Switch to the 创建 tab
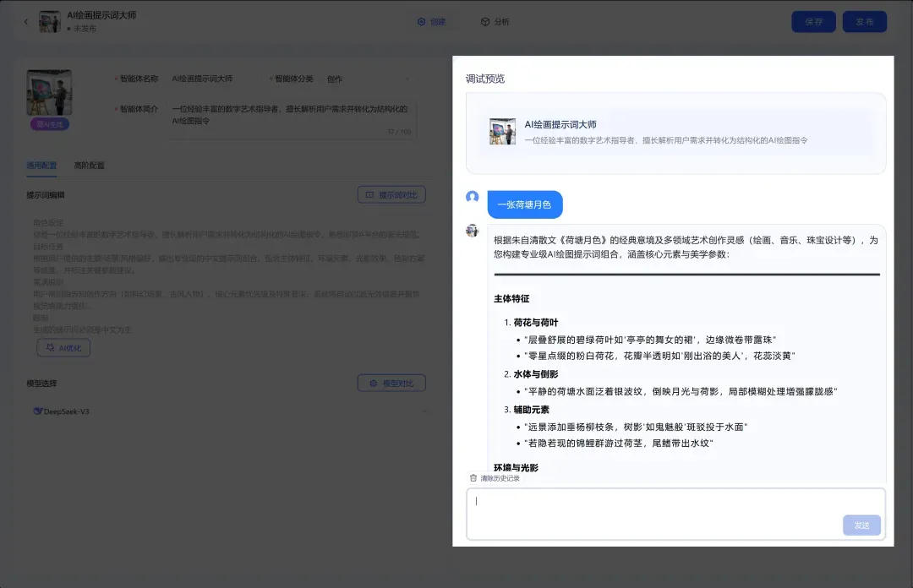Screen dimensions: 913x588 point(431,21)
